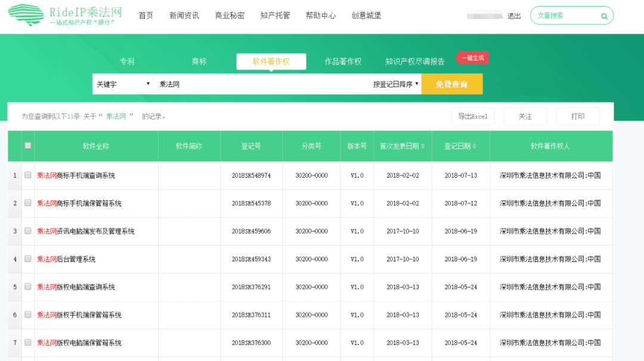This screenshot has height=361, width=644.
Task: Expand the 按登记日降序 sort dropdown
Action: 396,84
